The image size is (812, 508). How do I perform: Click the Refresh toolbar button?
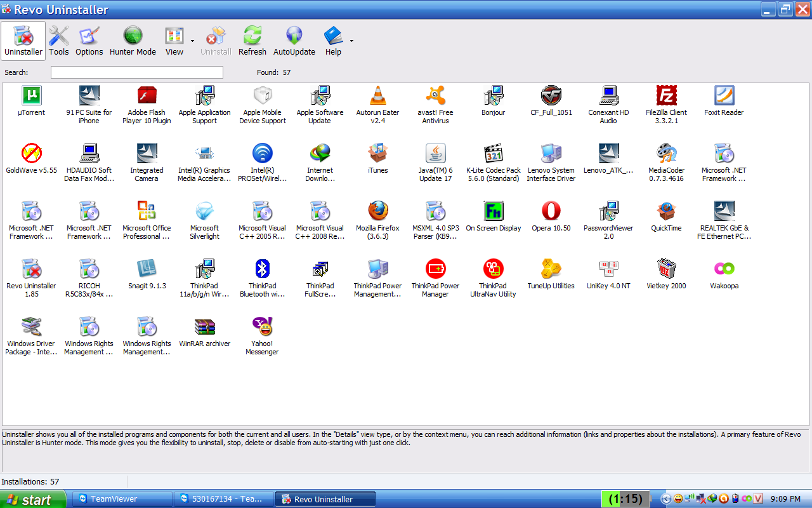[x=252, y=41]
